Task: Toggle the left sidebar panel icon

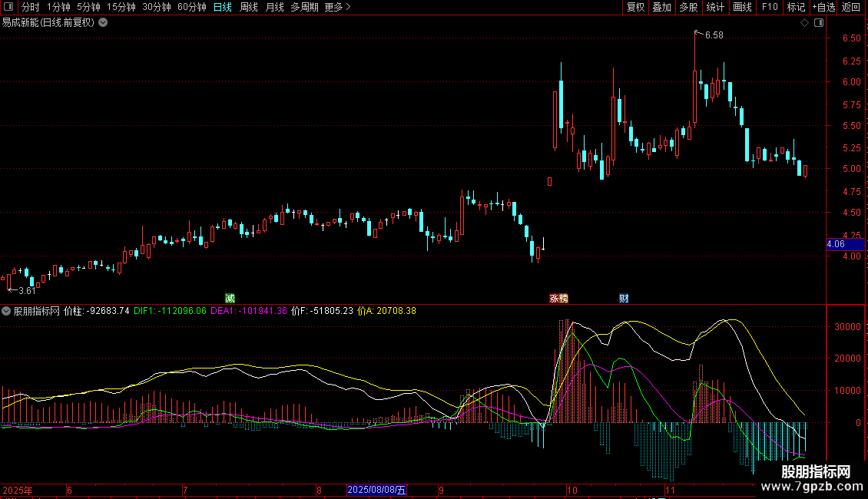Action: click(8, 7)
